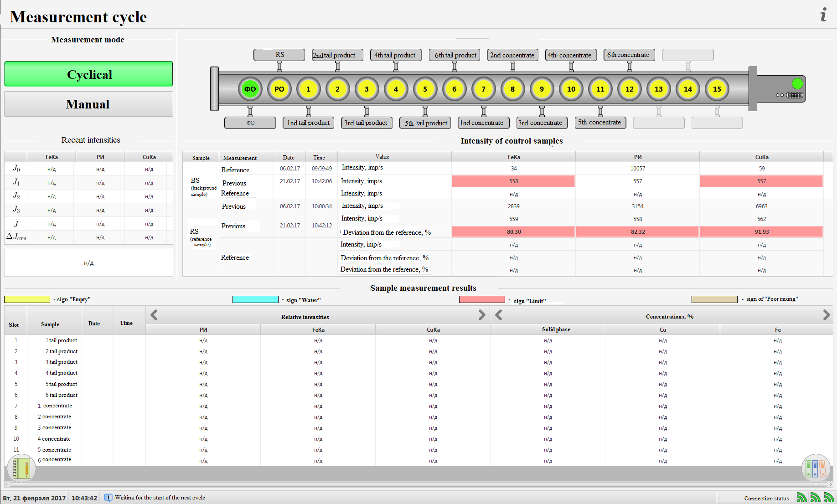
Task: Open the archive binders icon at bottom-right
Action: [x=816, y=468]
